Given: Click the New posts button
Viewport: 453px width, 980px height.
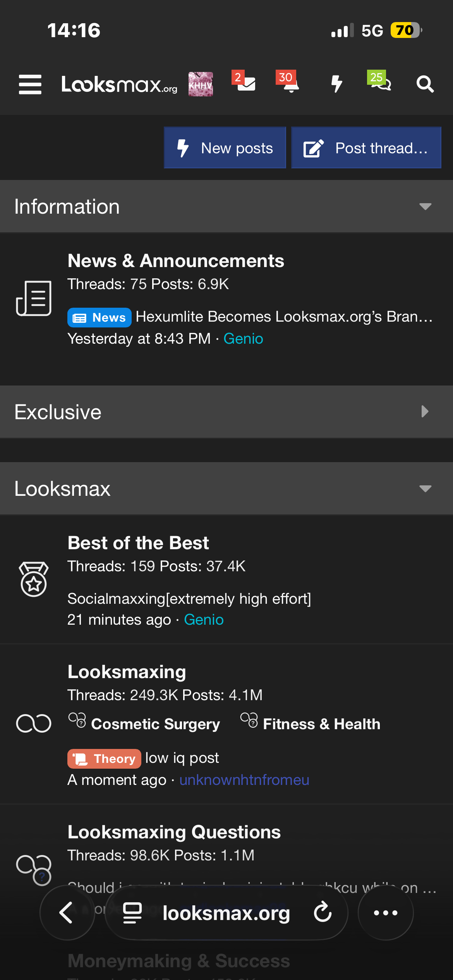Looking at the screenshot, I should click(225, 147).
